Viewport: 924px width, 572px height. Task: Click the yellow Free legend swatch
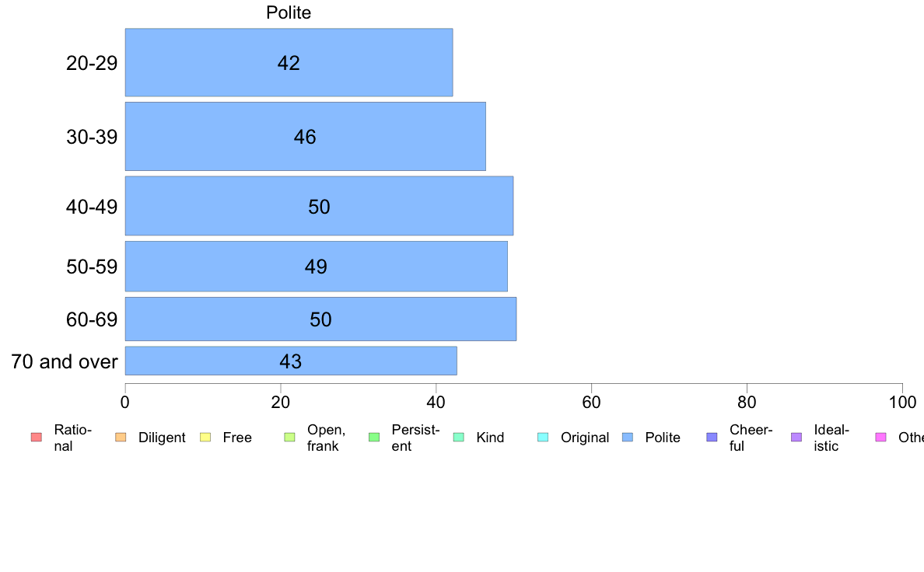point(205,437)
